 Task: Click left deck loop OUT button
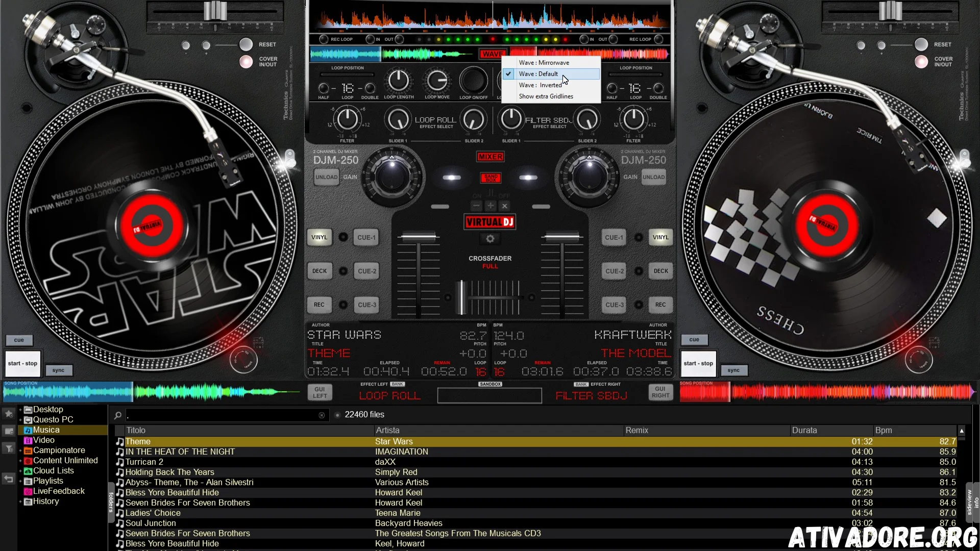pyautogui.click(x=399, y=39)
